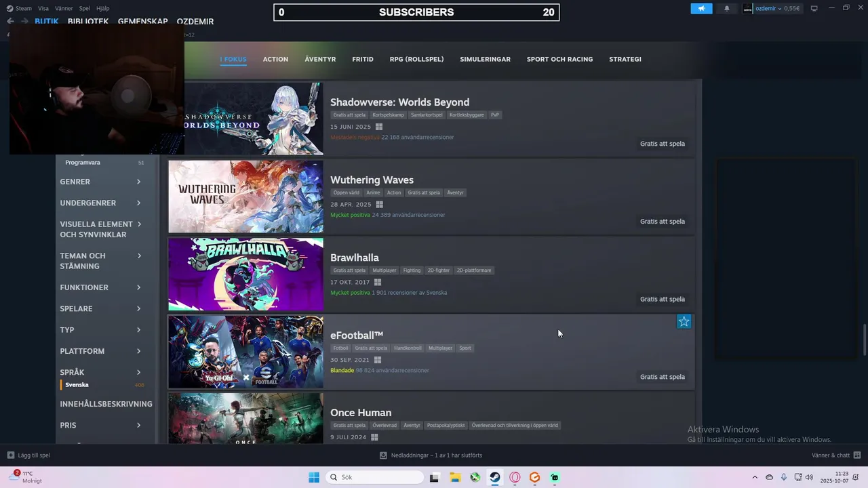
Task: Expand the GENRER filter section
Action: click(101, 182)
